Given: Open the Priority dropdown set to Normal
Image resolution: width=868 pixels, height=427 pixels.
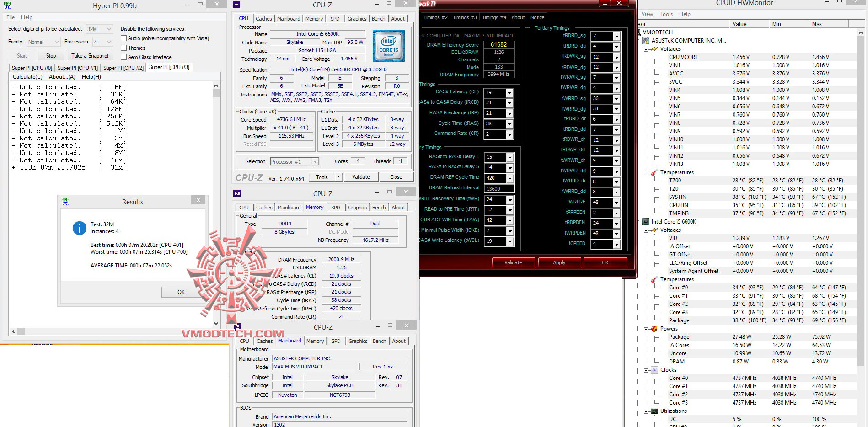Looking at the screenshot, I should click(43, 42).
